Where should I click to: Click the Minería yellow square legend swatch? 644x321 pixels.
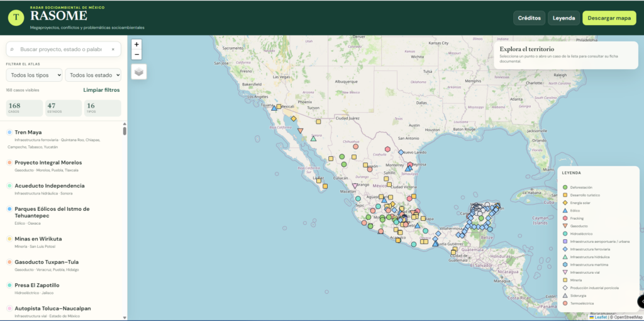tap(565, 280)
